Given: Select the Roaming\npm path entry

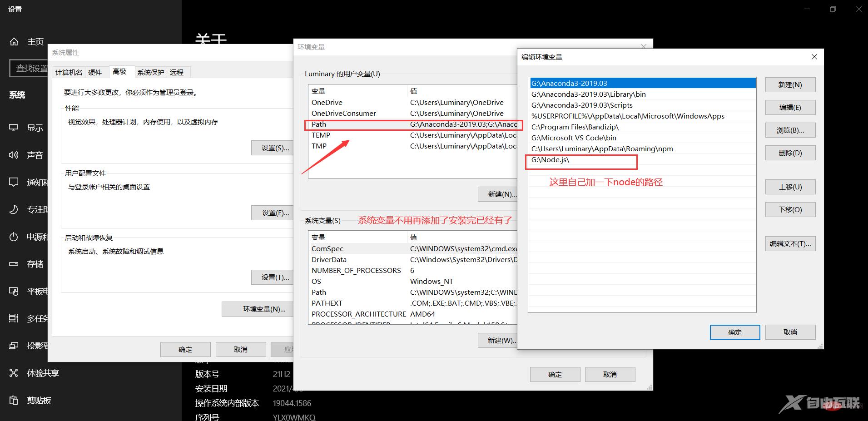Looking at the screenshot, I should coord(643,149).
